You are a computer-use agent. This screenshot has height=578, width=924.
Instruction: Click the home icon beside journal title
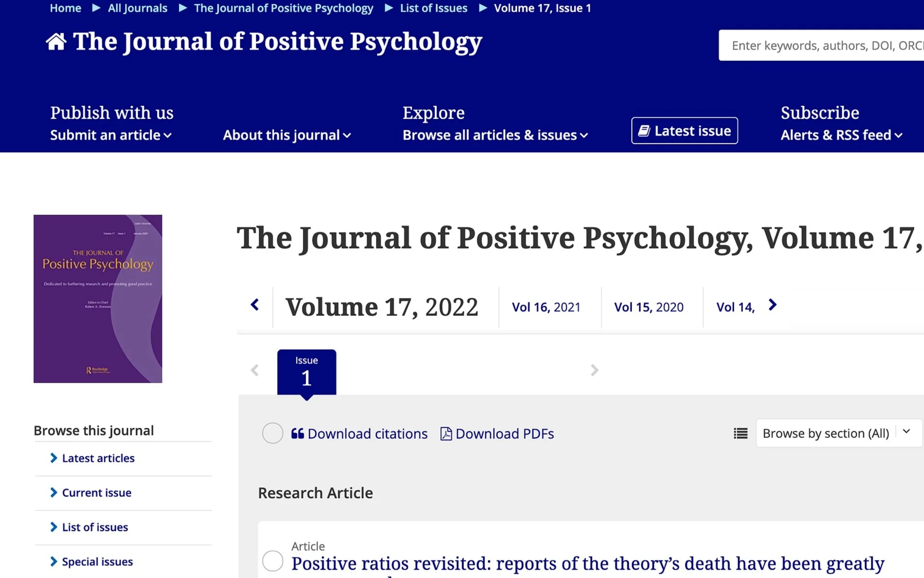point(56,42)
